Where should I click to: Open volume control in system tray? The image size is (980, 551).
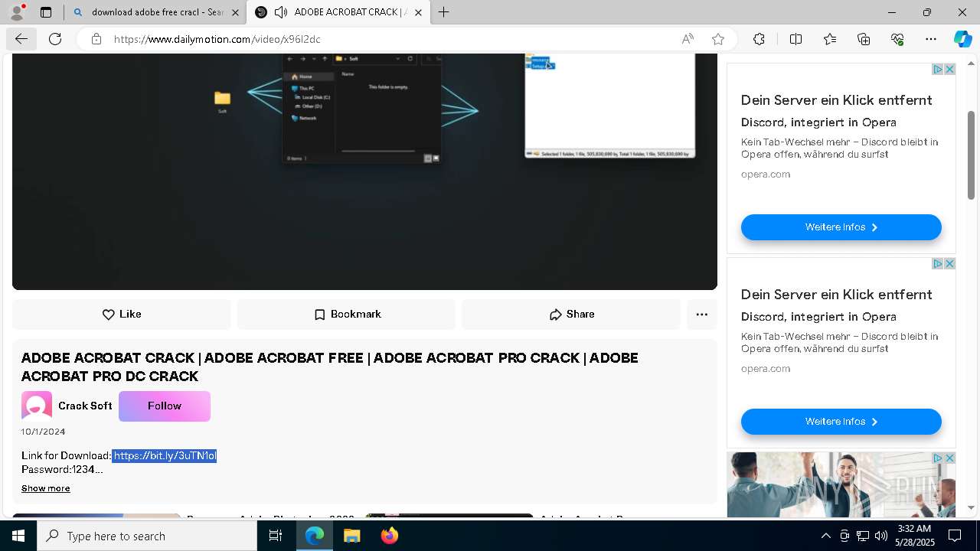[x=881, y=536]
